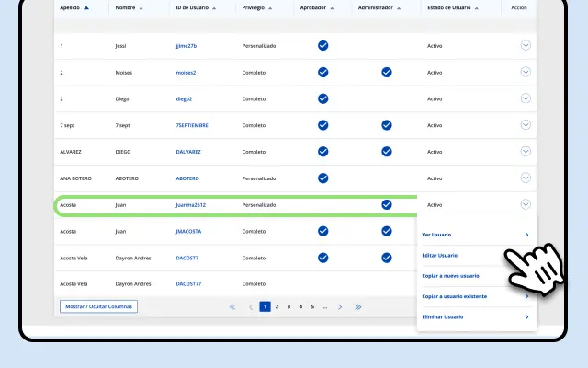Viewport: 588px width, 368px height.
Task: Open action dropdown for Moises row
Action: tap(526, 72)
